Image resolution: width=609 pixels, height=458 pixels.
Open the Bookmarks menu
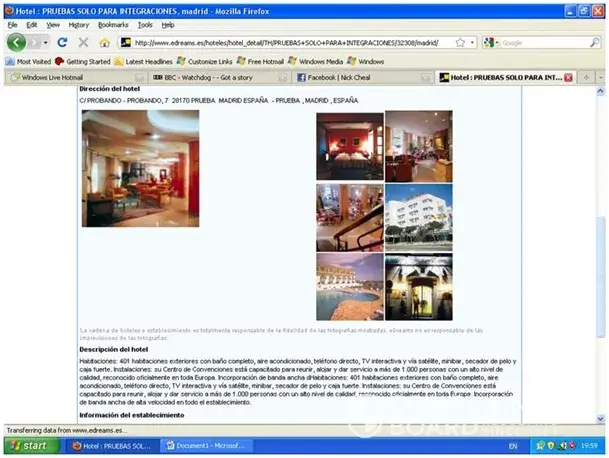(113, 25)
